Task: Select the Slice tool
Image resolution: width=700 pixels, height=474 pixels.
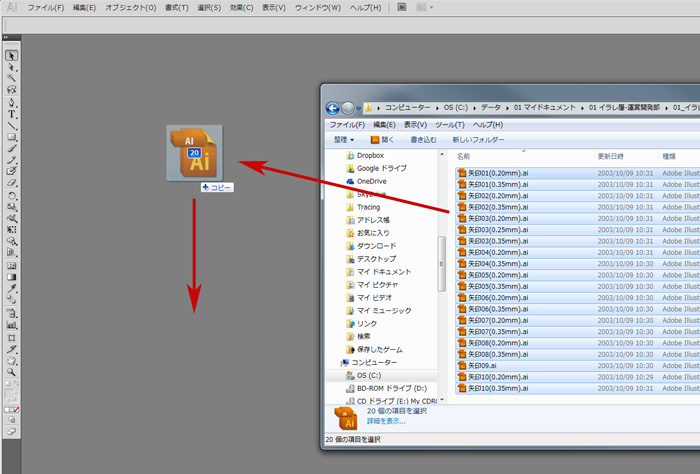Action: (x=12, y=349)
